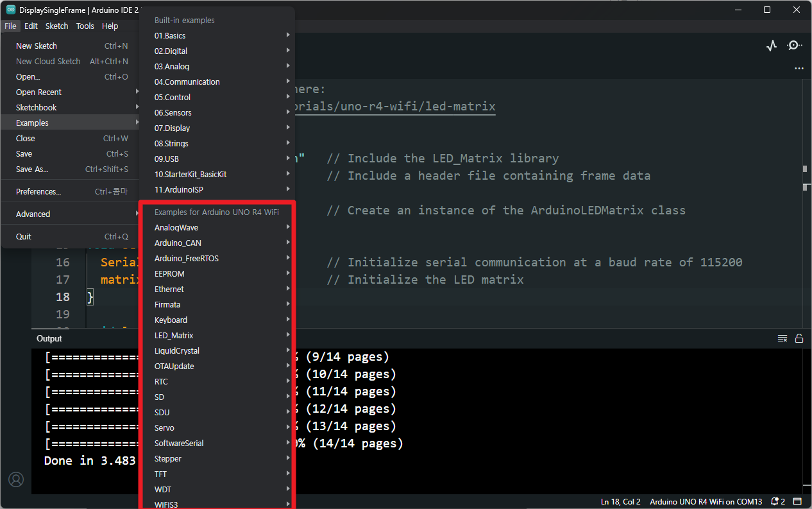
Task: Choose Save As... in File menu
Action: [71, 169]
